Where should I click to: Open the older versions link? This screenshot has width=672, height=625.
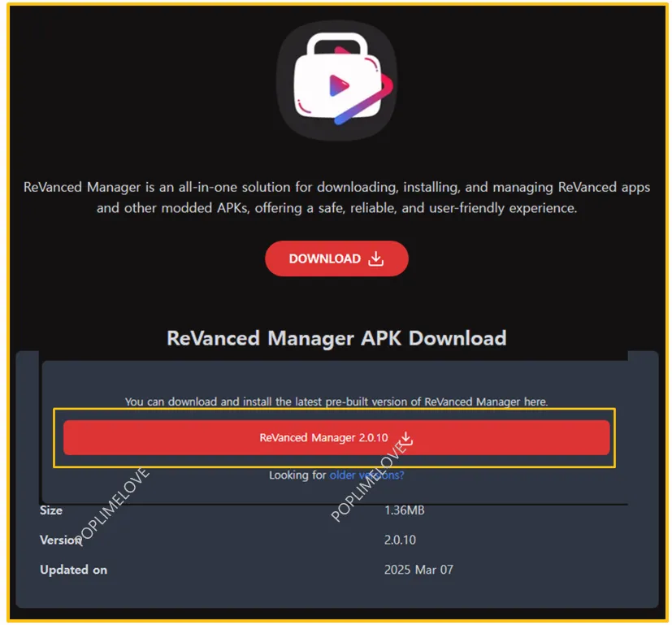point(366,475)
